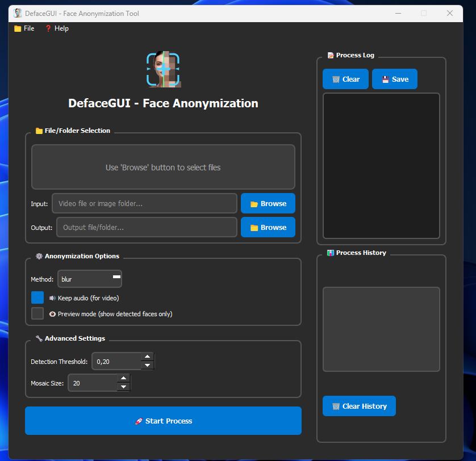Viewport: 476px width, 461px height.
Task: Click the file drop zone area
Action: point(163,167)
